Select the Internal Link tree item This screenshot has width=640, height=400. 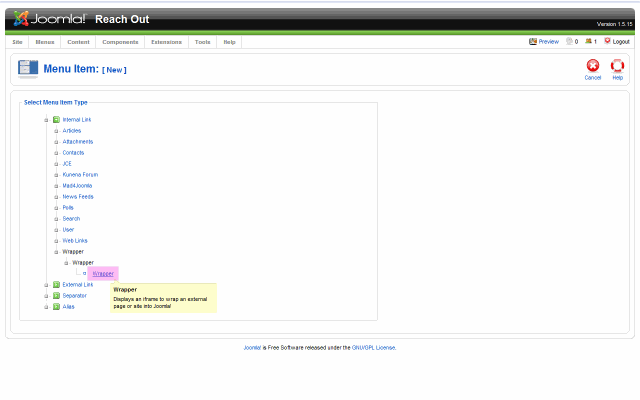[x=77, y=120]
